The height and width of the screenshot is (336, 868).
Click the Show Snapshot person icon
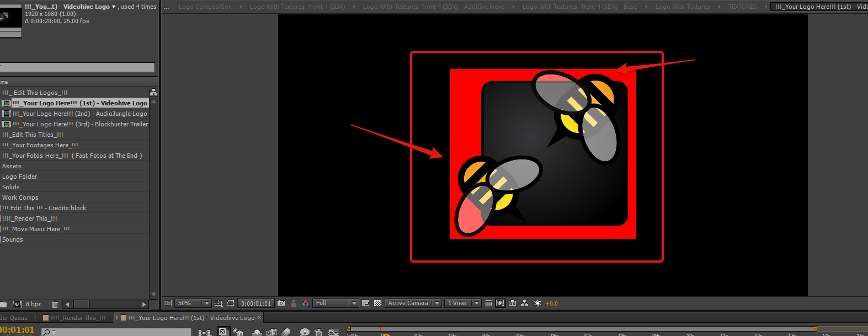[x=294, y=303]
